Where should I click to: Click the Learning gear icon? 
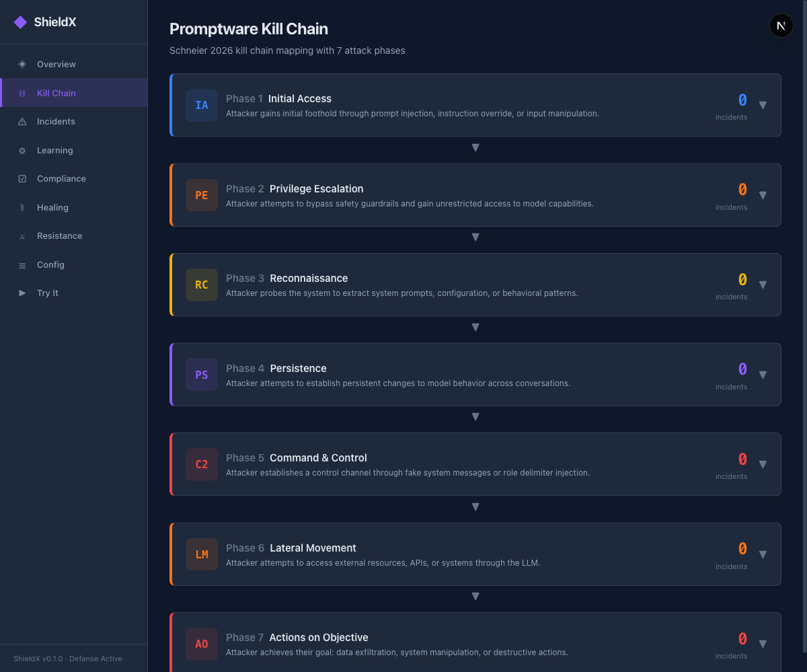(22, 151)
